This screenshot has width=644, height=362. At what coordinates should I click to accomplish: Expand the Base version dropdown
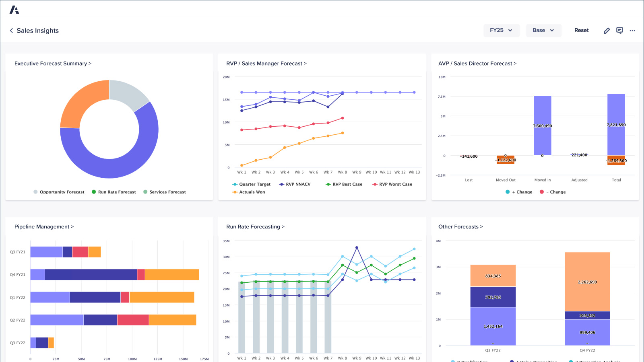(x=543, y=31)
